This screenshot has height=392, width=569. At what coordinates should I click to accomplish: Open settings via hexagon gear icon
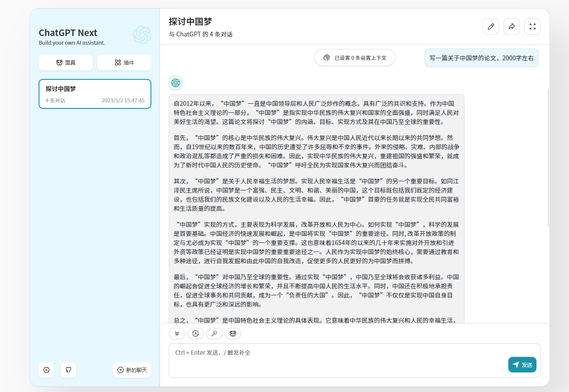[x=46, y=370]
